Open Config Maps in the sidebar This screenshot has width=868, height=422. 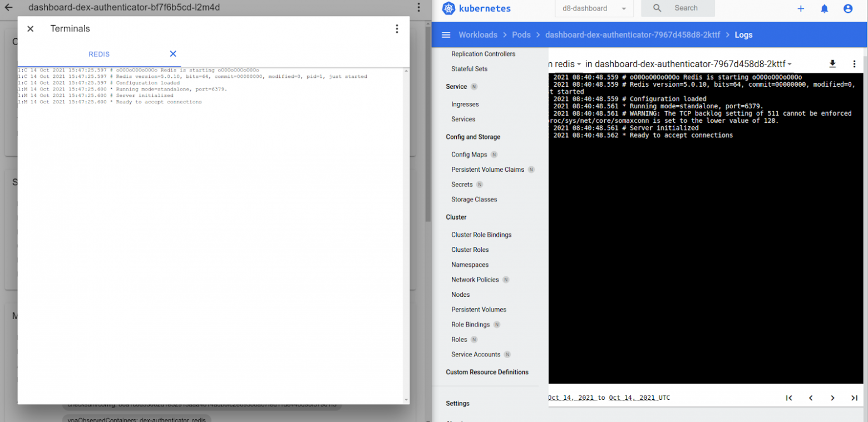(469, 155)
